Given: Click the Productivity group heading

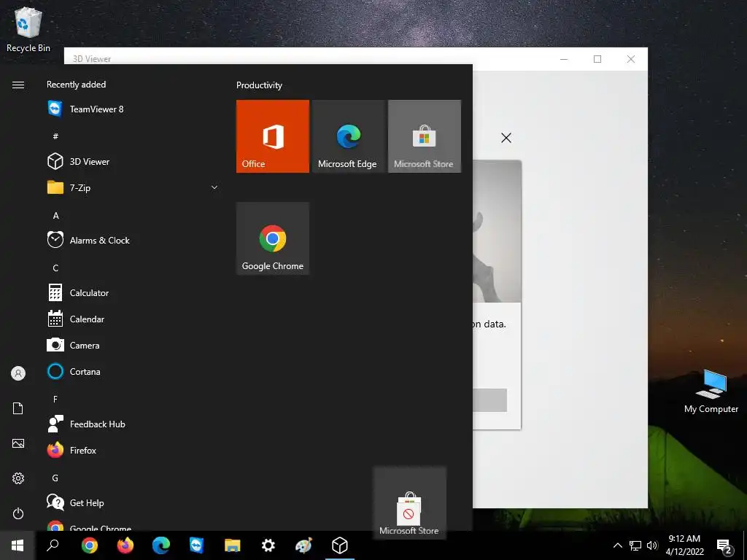Looking at the screenshot, I should tap(259, 85).
